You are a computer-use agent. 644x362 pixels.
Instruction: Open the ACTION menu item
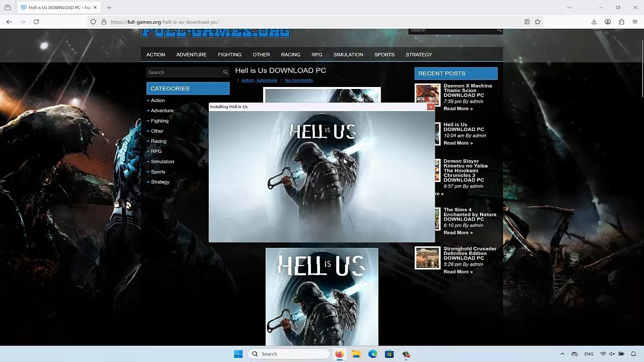click(155, 54)
